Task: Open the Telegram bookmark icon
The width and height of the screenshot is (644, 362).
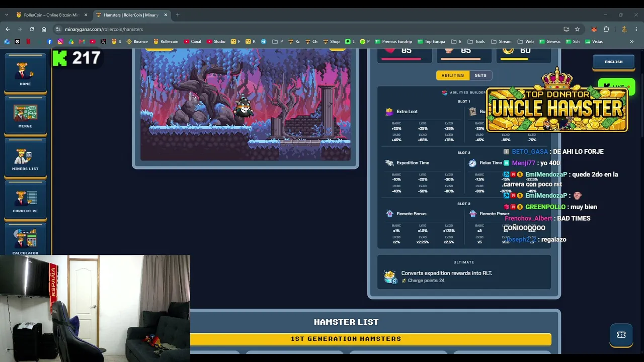Action: (263, 42)
